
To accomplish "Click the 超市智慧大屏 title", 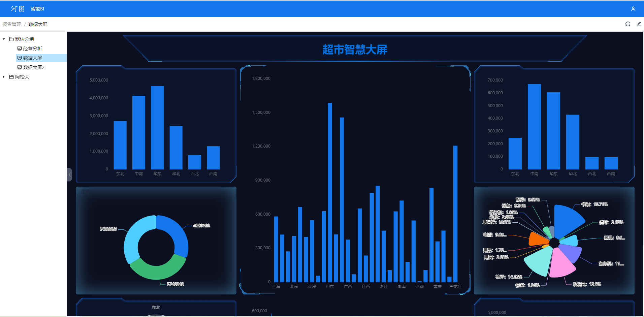I will pos(355,50).
